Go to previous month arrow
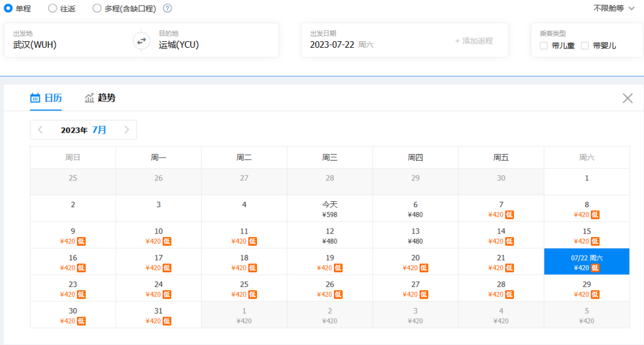This screenshot has height=345, width=644. coord(41,130)
